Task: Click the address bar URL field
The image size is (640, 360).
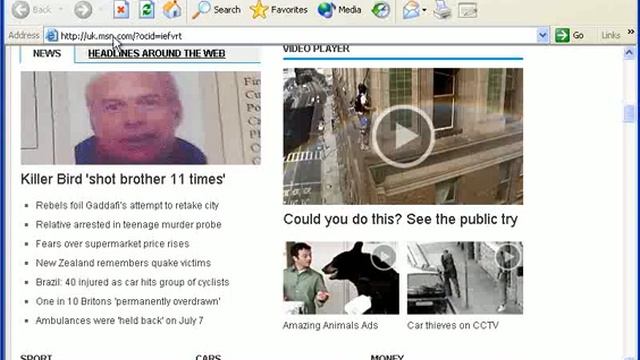Action: 298,36
